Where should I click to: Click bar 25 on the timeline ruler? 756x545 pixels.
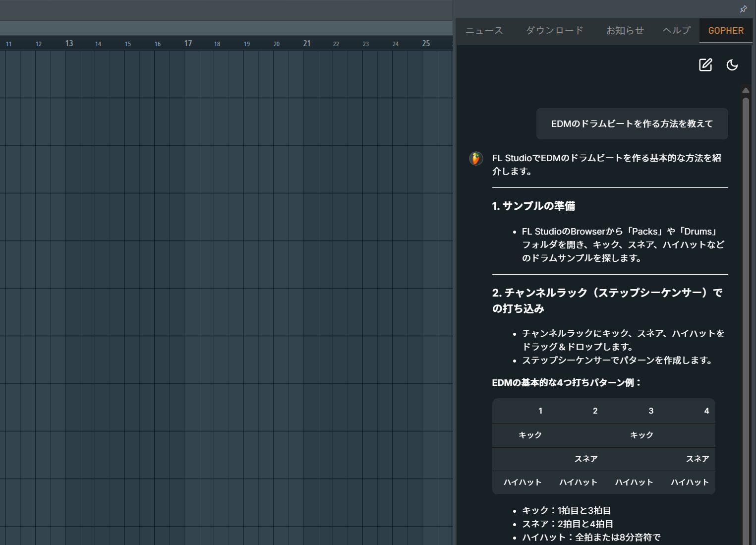point(426,44)
